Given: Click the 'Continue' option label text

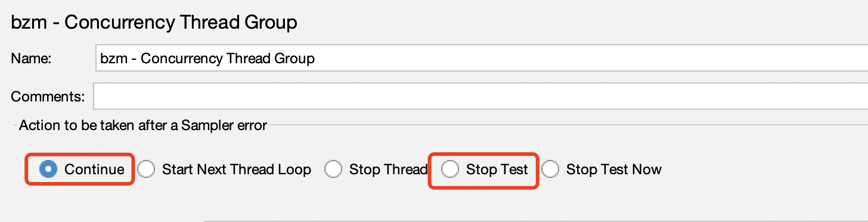Looking at the screenshot, I should click(x=94, y=169).
